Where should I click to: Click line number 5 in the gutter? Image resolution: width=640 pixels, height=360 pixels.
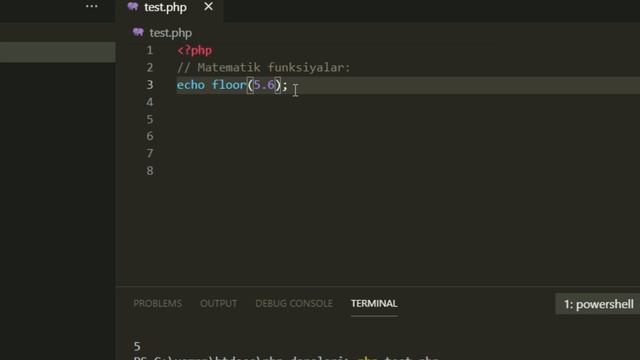pos(150,119)
